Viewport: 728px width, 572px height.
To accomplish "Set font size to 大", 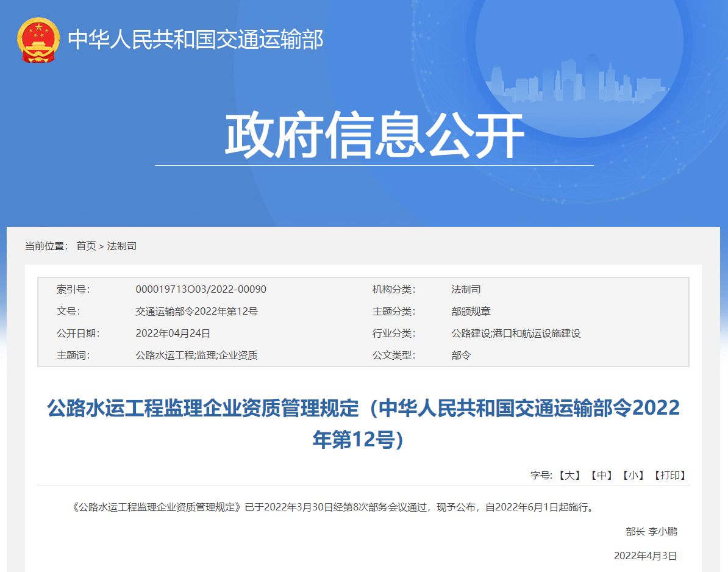I will (x=570, y=475).
